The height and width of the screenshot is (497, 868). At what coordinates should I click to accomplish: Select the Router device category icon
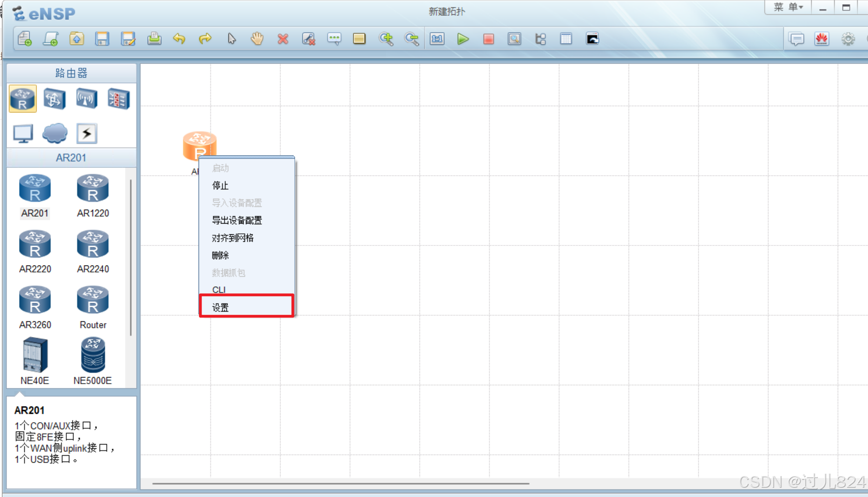tap(22, 99)
